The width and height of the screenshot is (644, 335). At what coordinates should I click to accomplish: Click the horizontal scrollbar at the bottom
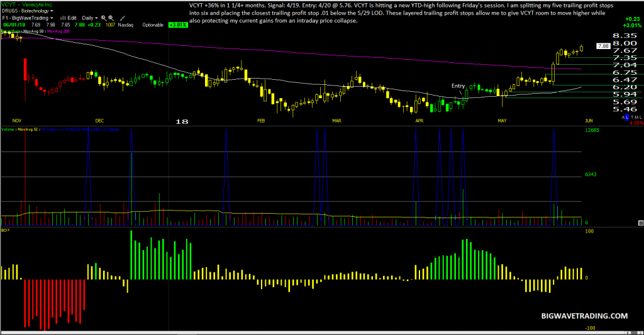click(322, 332)
